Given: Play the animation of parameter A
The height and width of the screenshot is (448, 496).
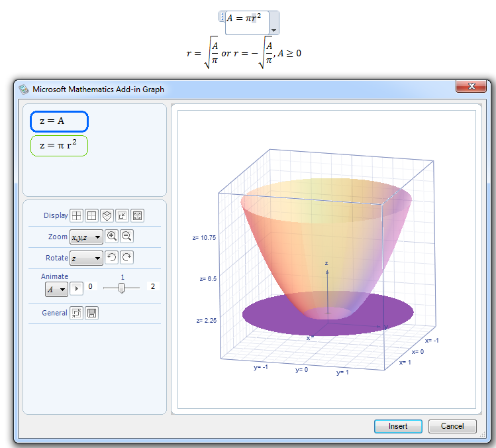Looking at the screenshot, I should point(76,288).
